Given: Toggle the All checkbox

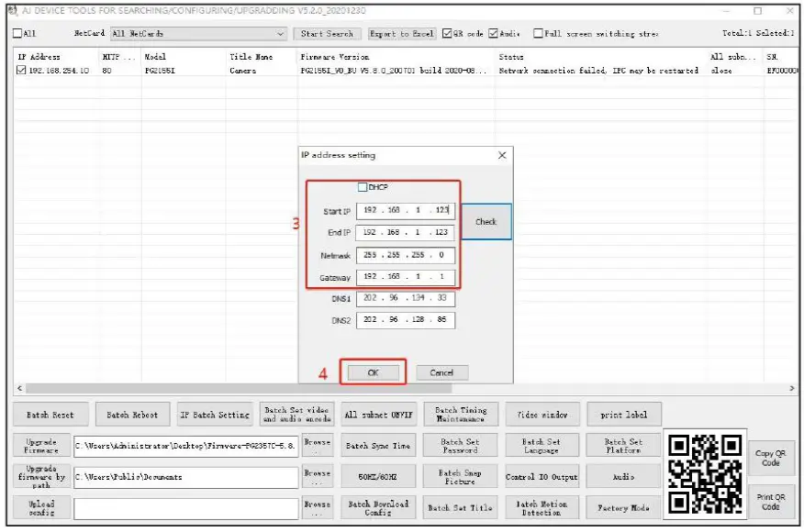Looking at the screenshot, I should pos(17,33).
